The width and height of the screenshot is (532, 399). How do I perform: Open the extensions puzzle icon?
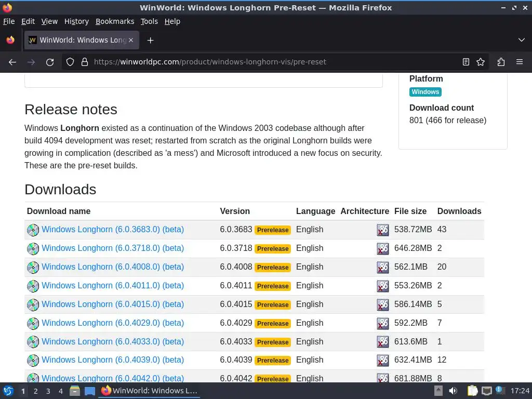(x=501, y=62)
